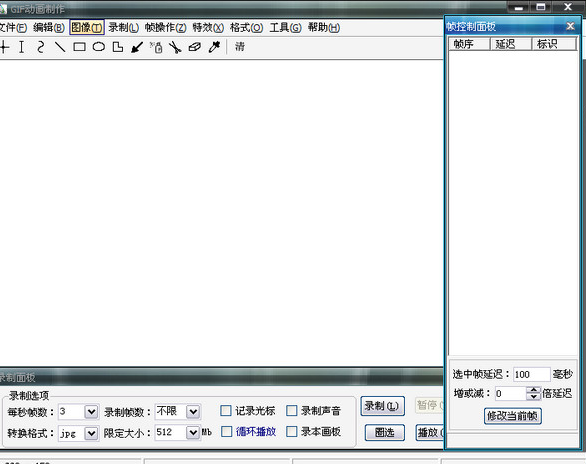Select the freehand curve tool

point(41,47)
